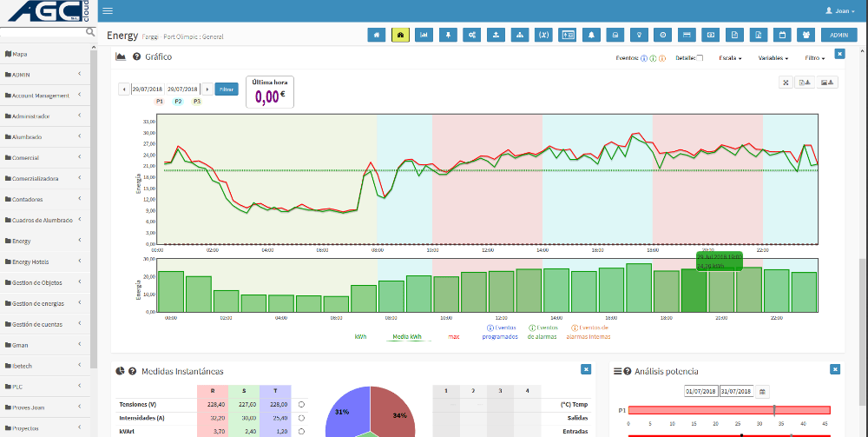Toggle the P3 period tag

(196, 102)
